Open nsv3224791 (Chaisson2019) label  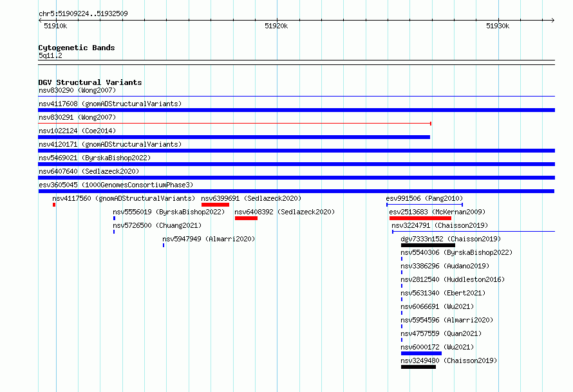pos(440,225)
